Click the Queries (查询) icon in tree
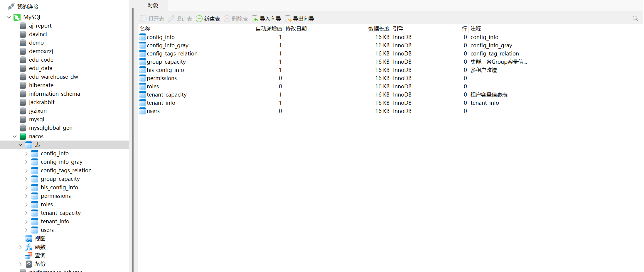This screenshot has height=272, width=644. click(29, 256)
